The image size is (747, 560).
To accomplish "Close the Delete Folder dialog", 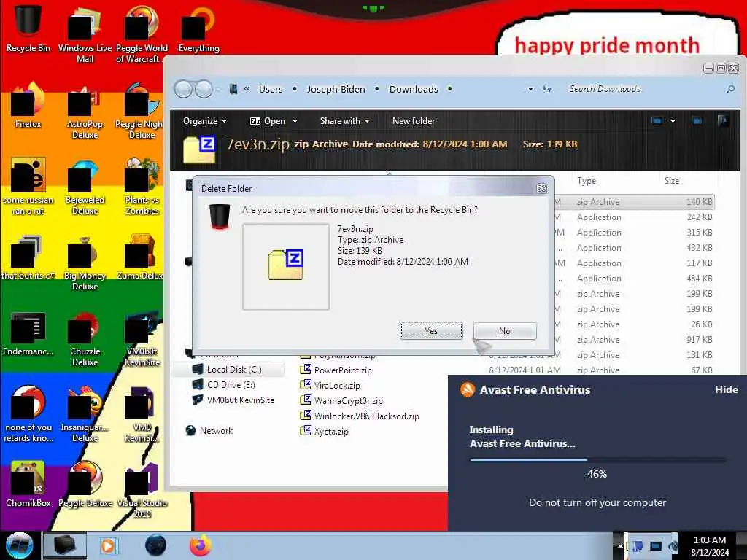I will (x=542, y=189).
